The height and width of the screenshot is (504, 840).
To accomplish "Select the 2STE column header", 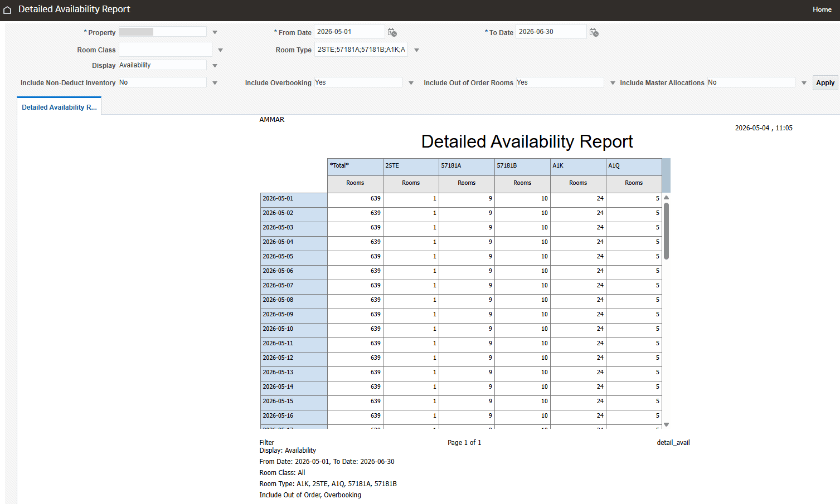I will 411,167.
